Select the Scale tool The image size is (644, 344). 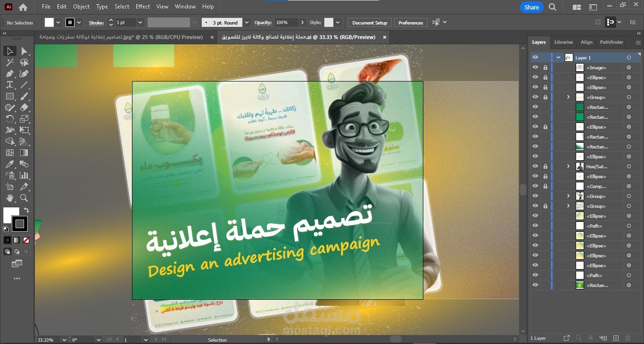pos(25,119)
